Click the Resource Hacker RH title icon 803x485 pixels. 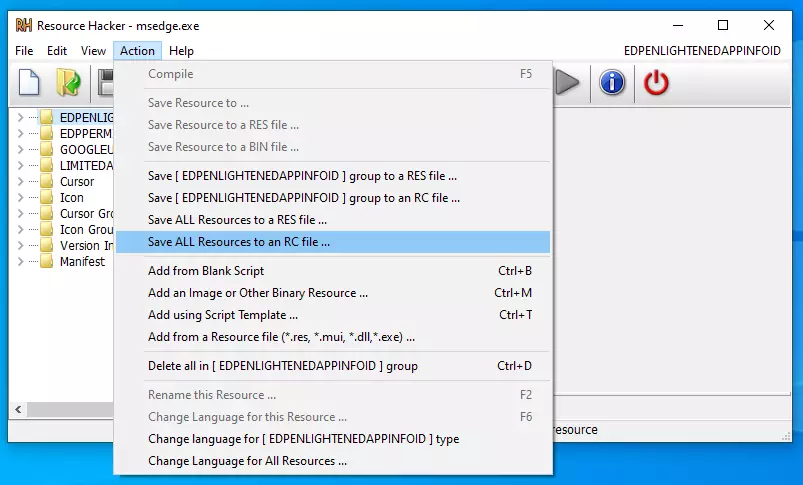click(x=24, y=25)
